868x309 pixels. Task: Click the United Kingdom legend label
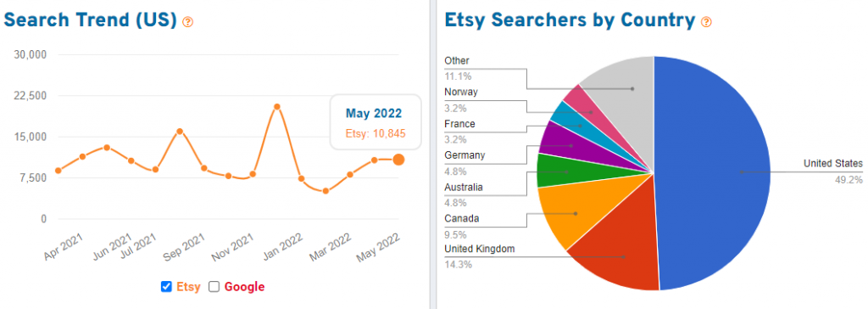tap(480, 249)
